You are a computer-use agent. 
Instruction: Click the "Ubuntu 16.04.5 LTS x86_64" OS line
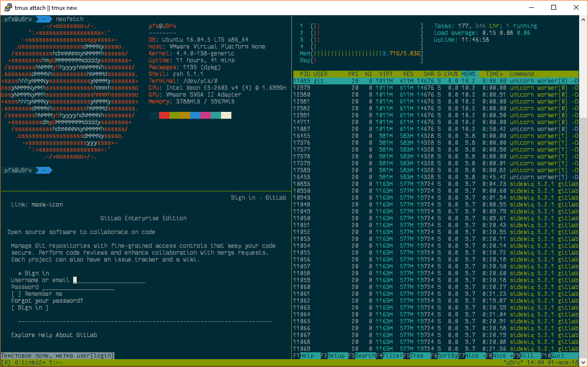pos(205,40)
